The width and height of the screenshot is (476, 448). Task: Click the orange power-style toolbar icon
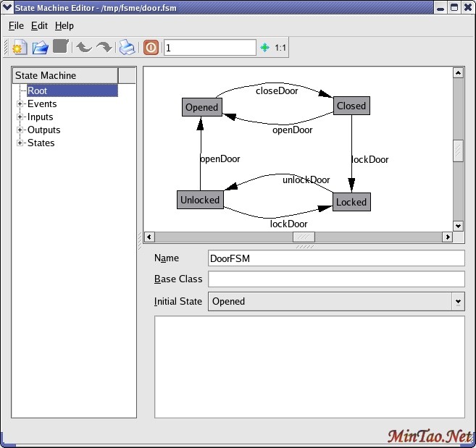coord(151,48)
